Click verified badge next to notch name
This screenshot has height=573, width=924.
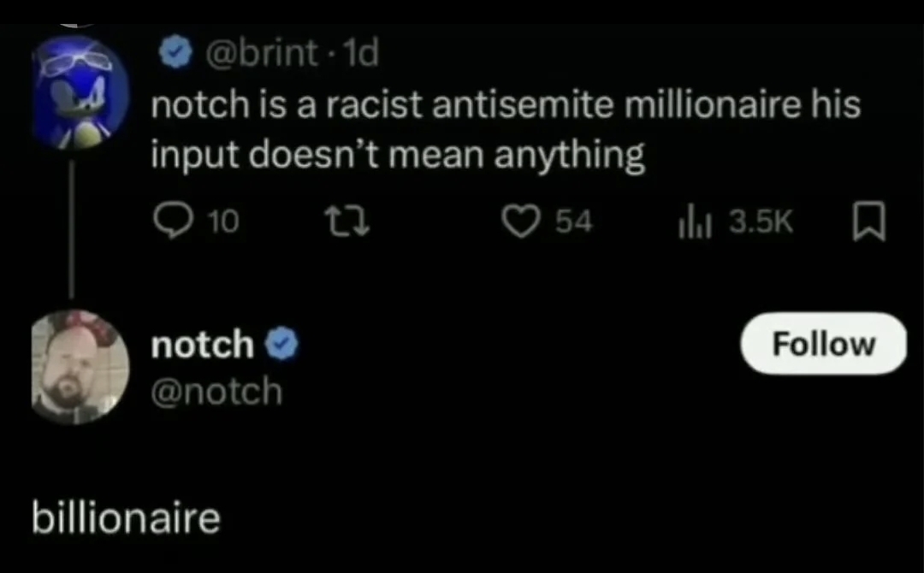(281, 345)
